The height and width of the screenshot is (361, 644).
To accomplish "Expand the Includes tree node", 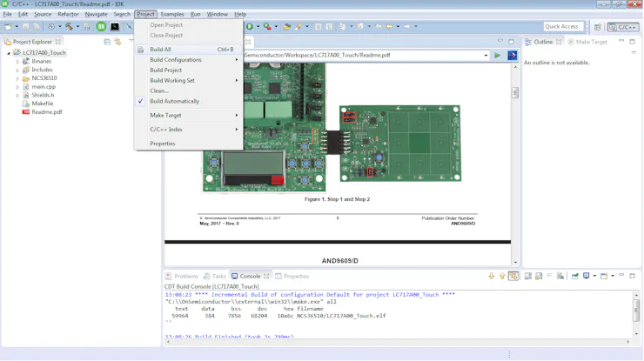I will pos(17,70).
